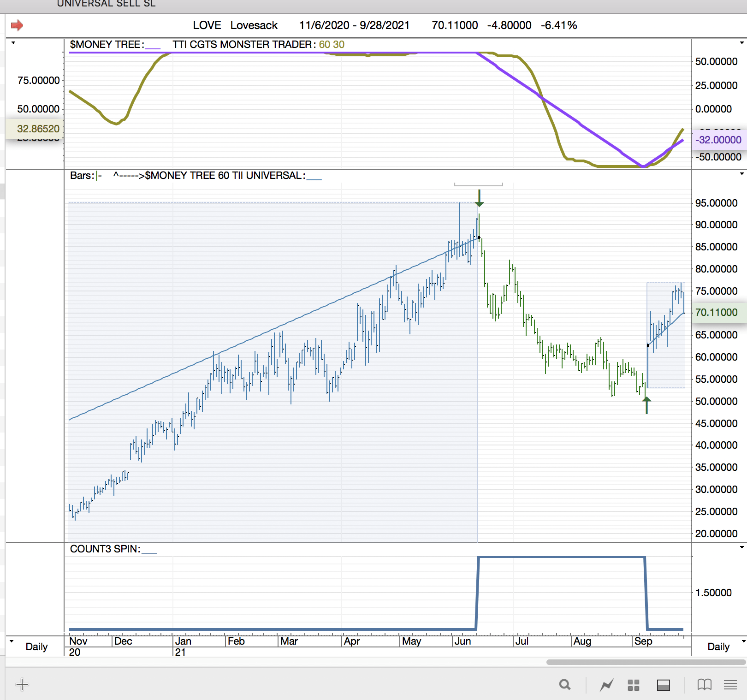Open the magnifying glass search tool
This screenshot has height=700, width=747.
[565, 685]
